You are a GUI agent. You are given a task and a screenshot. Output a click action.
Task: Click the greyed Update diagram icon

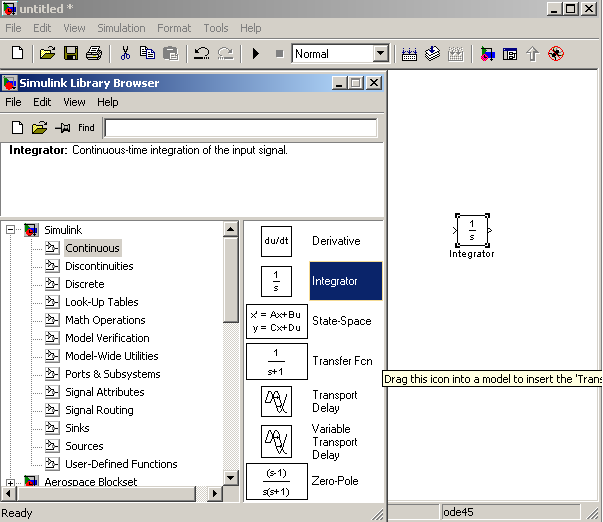[x=455, y=54]
